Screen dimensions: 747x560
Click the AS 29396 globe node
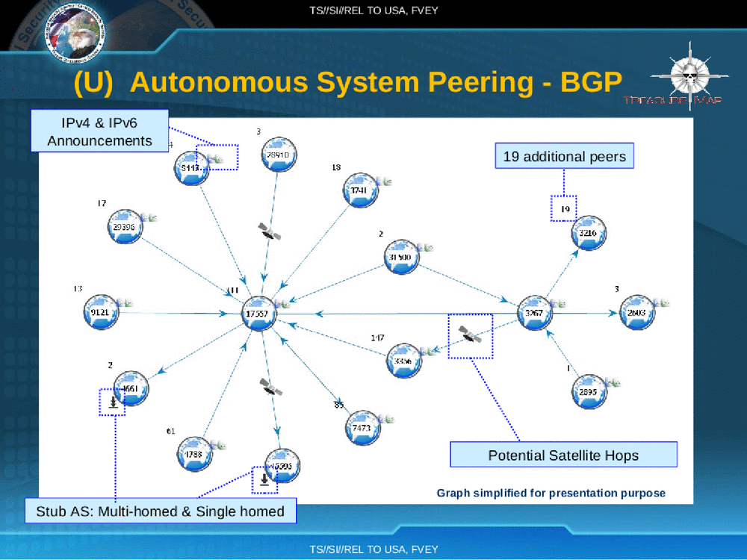[x=125, y=226]
